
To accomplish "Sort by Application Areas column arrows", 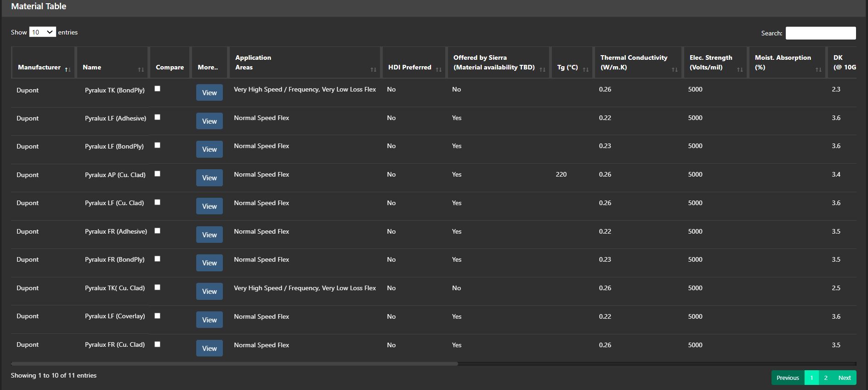I will [373, 69].
